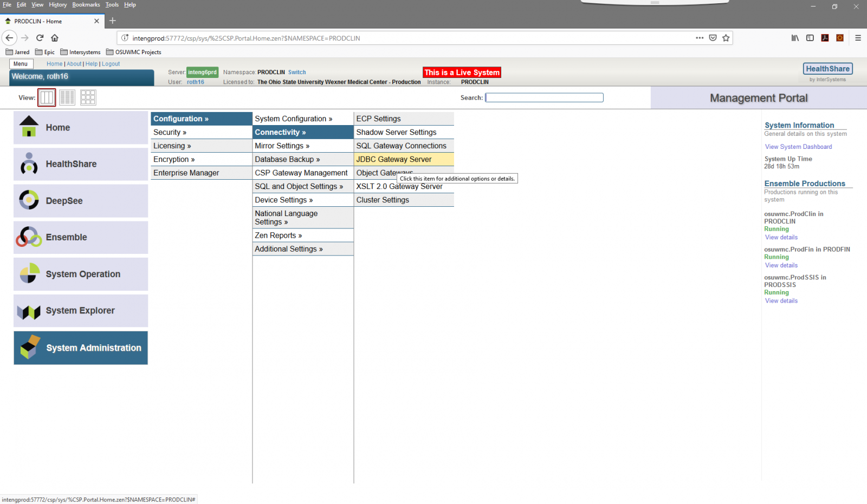867x504 pixels.
Task: View details for osuwmc.ProdFin production
Action: 781,265
